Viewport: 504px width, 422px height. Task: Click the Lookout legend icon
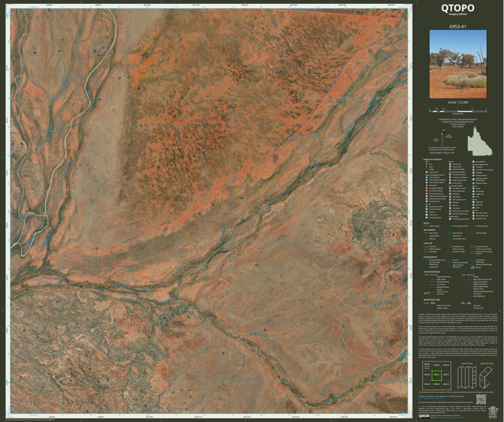click(427, 212)
